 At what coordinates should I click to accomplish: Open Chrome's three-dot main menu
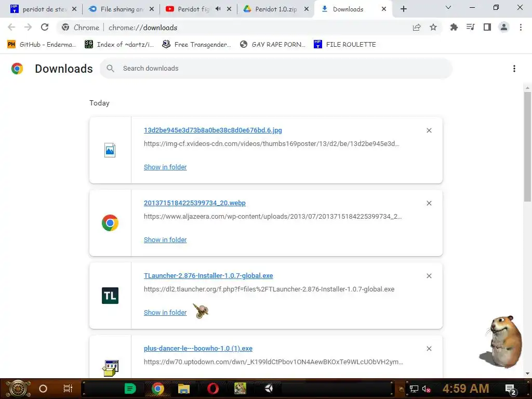click(x=521, y=27)
